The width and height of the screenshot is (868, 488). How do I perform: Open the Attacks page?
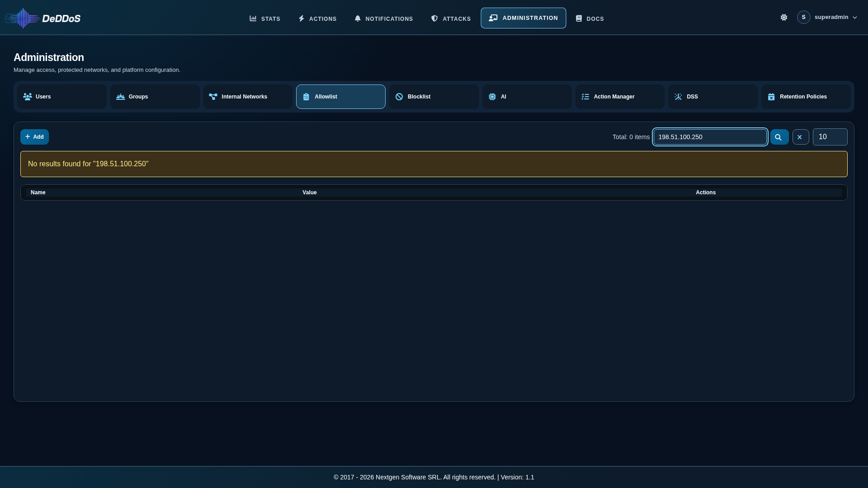coord(451,19)
